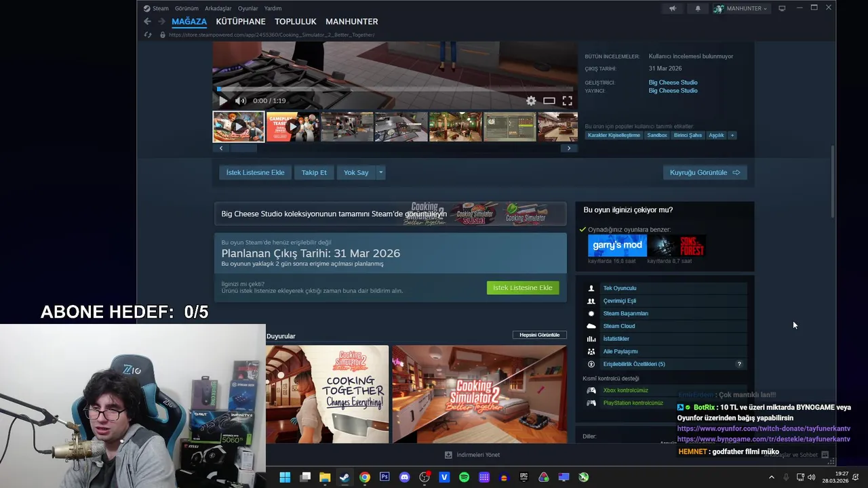Open Chrome from taskbar
This screenshot has height=488, width=868.
(365, 477)
